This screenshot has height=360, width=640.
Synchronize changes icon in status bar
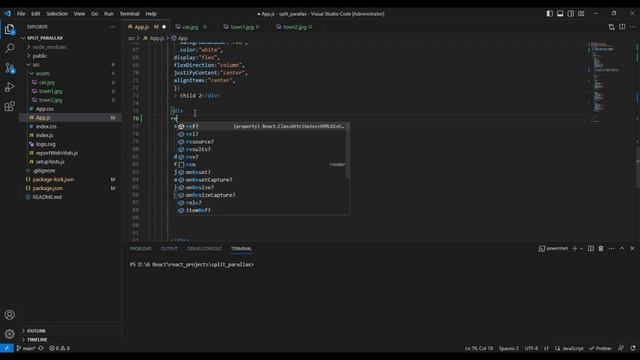coord(40,348)
